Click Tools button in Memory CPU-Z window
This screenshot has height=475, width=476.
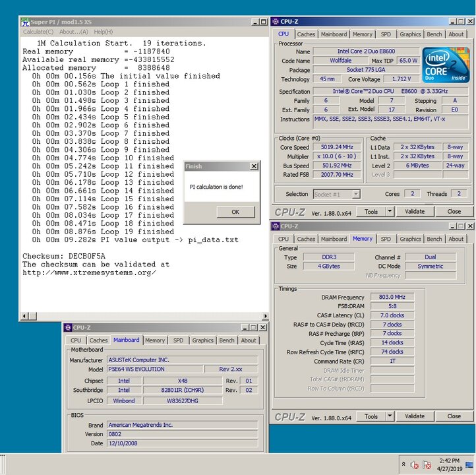(371, 416)
